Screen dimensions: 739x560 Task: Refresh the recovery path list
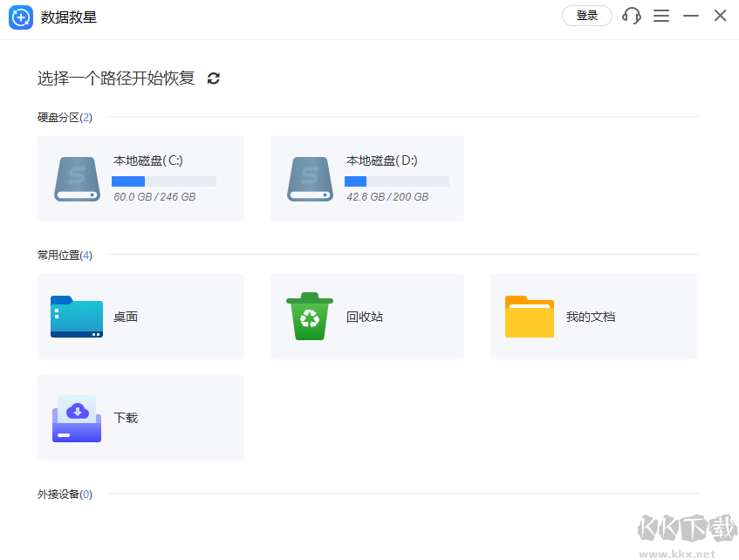214,78
